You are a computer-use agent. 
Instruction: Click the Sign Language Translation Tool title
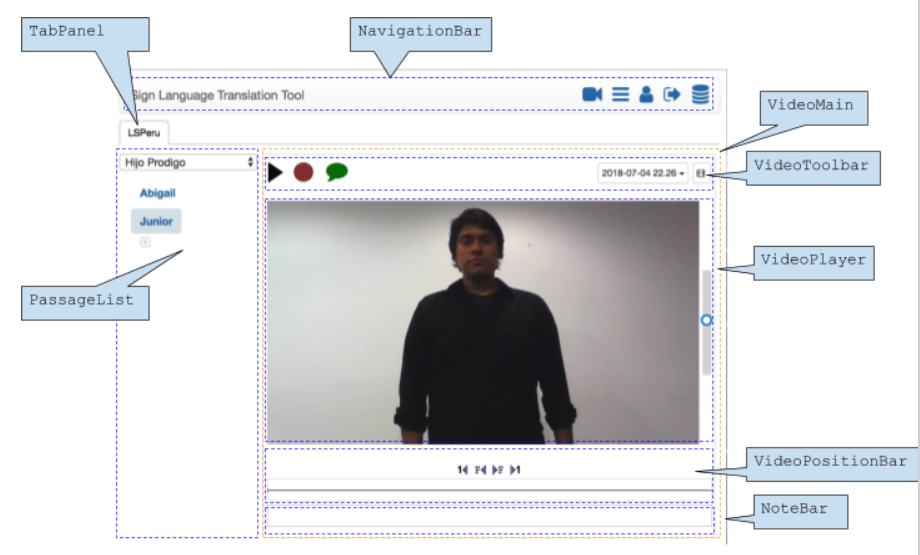(x=217, y=95)
